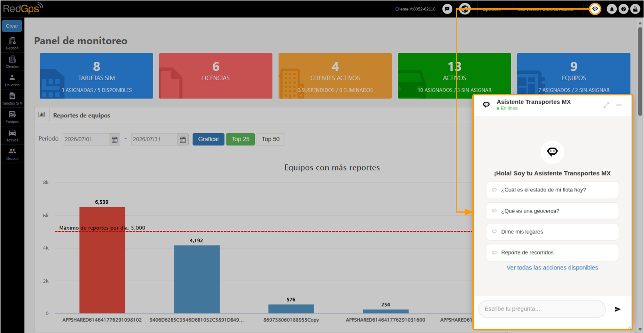The height and width of the screenshot is (333, 644).
Task: Ask "¿Cuál es el estado de mi flota hoy?"
Action: click(552, 190)
